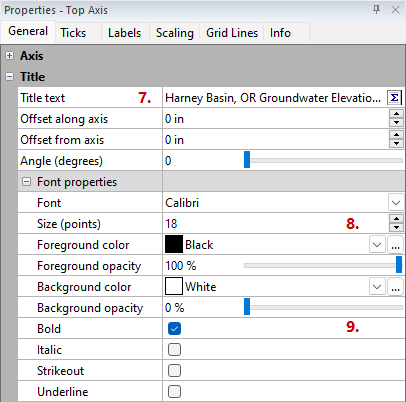406x402 pixels.
Task: Tick the Strikeout checkbox
Action: pos(174,371)
